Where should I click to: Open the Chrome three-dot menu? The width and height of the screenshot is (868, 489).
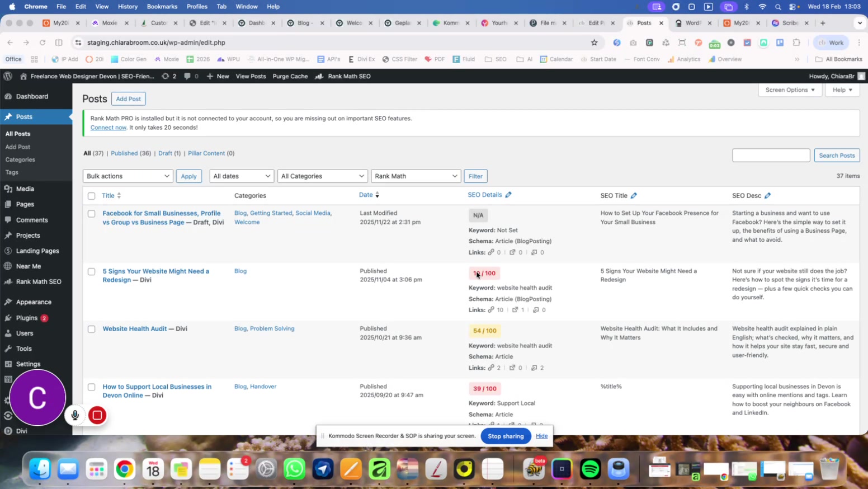coord(859,43)
